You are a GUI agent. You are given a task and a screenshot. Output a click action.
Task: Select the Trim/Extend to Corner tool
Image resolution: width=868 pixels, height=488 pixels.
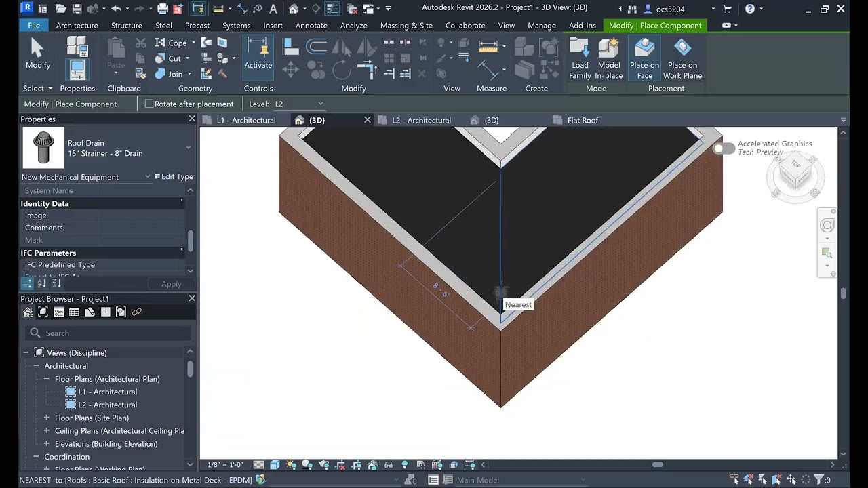(x=367, y=70)
